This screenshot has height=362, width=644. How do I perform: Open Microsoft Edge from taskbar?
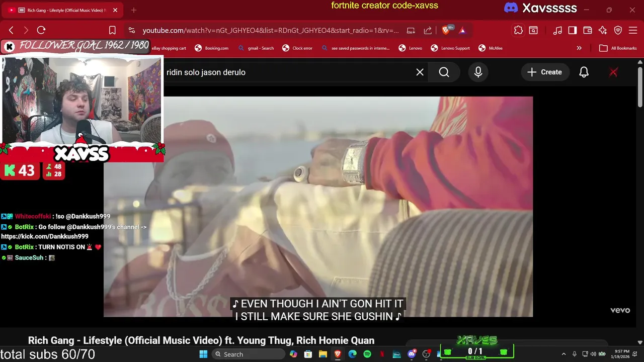pyautogui.click(x=353, y=354)
